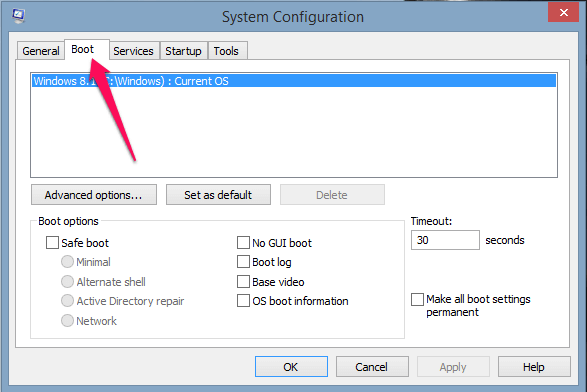This screenshot has width=587, height=392.
Task: Confirm with the OK button
Action: pyautogui.click(x=291, y=367)
